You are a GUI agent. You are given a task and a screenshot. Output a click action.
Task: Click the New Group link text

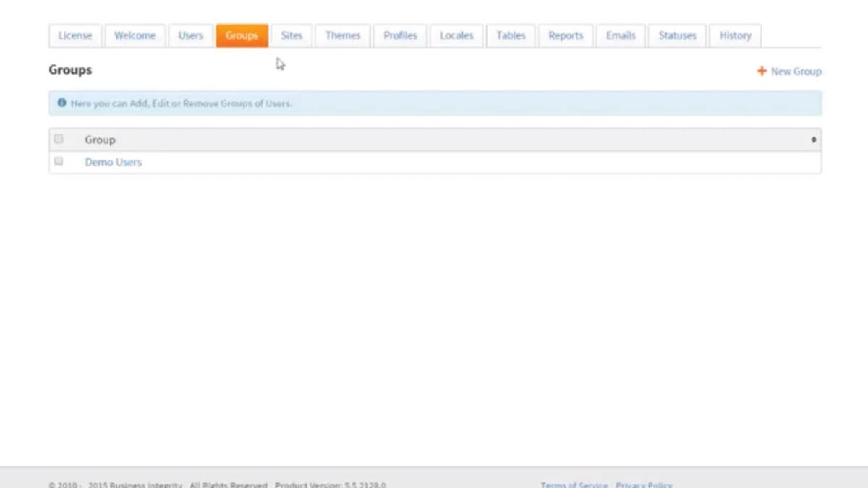coord(796,71)
